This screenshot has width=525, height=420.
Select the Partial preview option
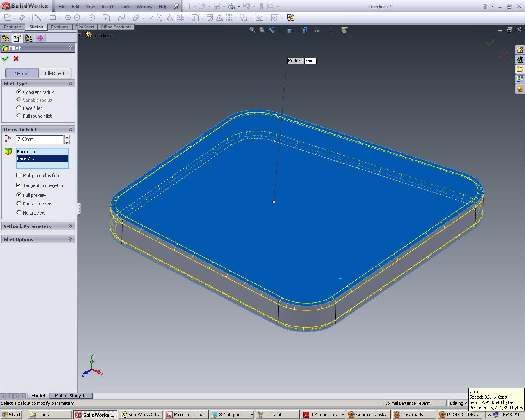pyautogui.click(x=19, y=203)
